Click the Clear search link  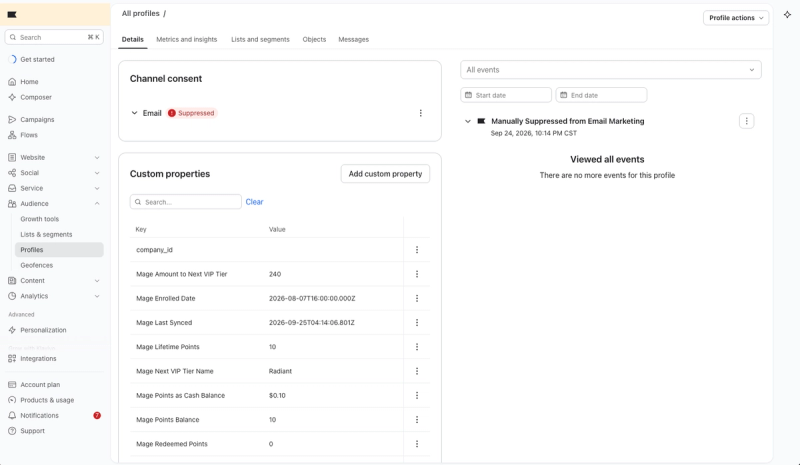pos(254,202)
